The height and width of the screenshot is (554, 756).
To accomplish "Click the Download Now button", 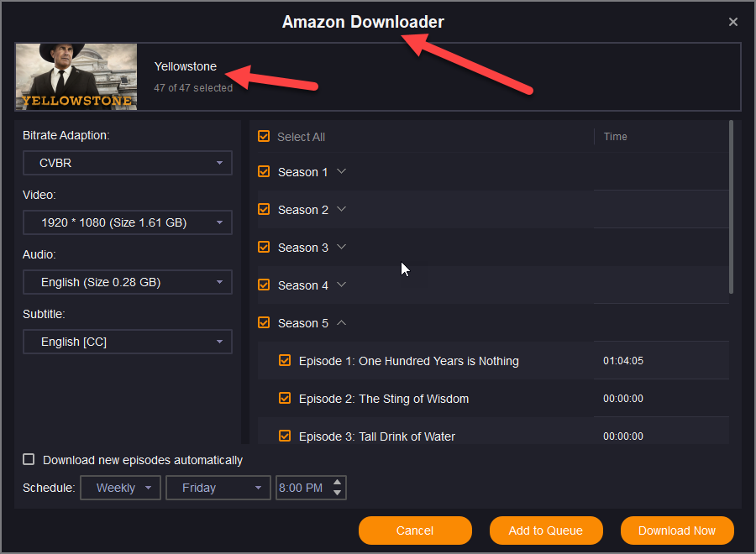I will tap(677, 530).
